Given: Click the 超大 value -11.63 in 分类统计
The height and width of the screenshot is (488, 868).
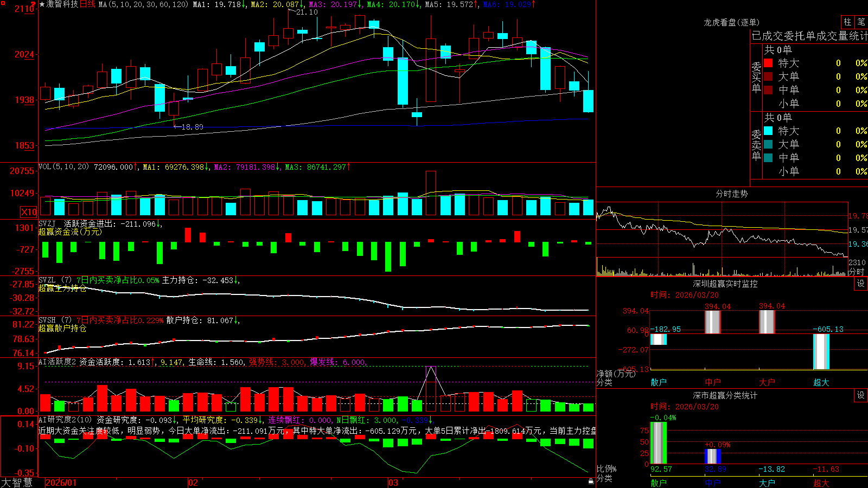Looking at the screenshot, I should [x=826, y=469].
